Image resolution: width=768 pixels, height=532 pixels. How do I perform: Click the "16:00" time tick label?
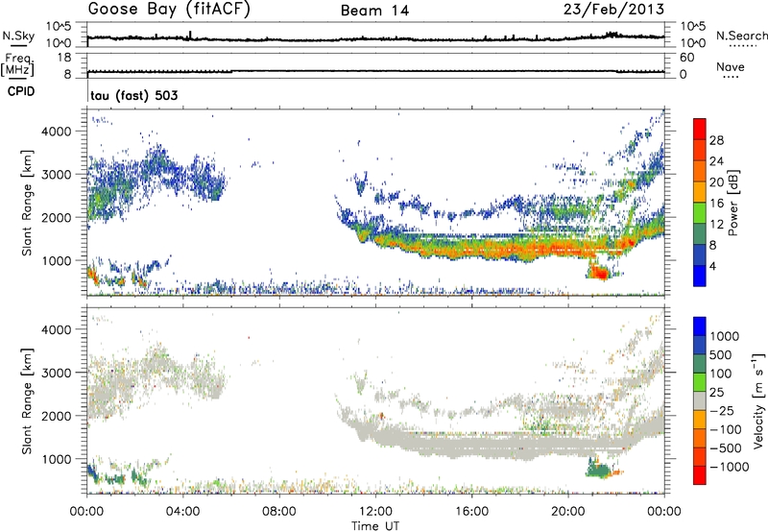click(x=471, y=512)
